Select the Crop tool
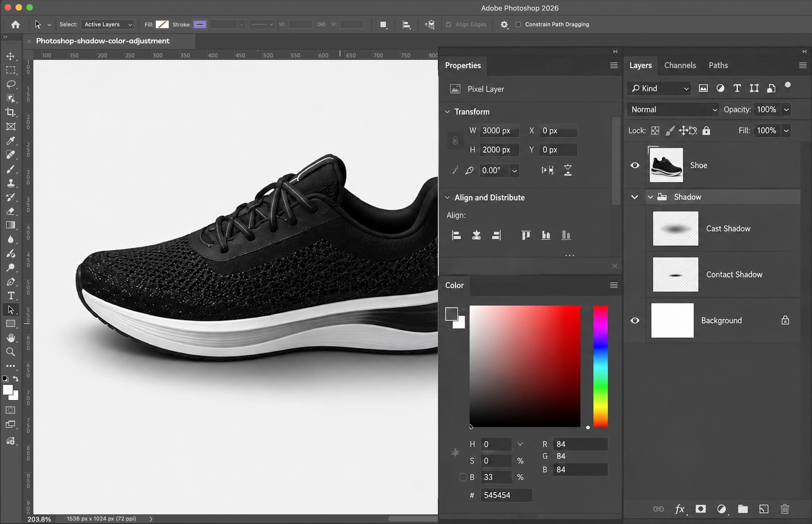This screenshot has width=812, height=524. pos(11,112)
